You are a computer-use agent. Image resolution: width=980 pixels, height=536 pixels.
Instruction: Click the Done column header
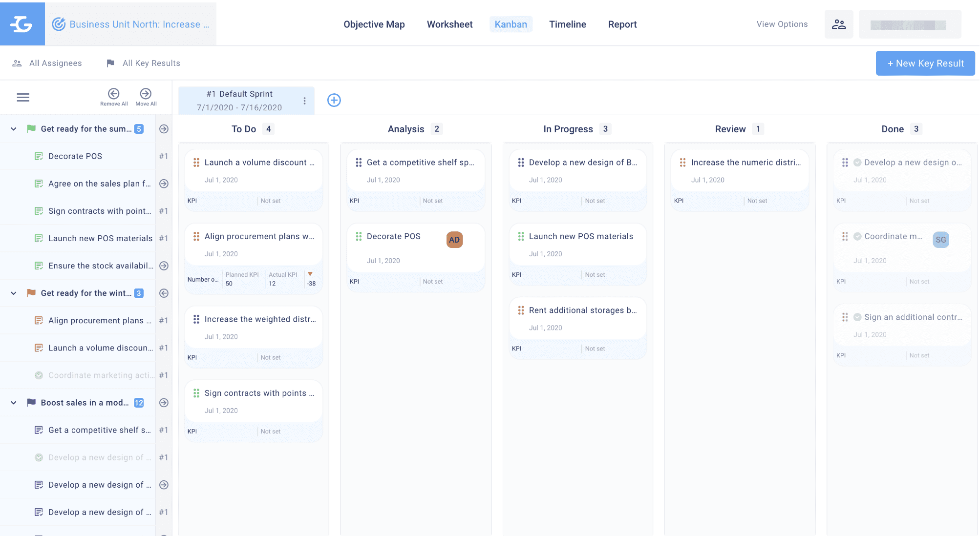[893, 129]
